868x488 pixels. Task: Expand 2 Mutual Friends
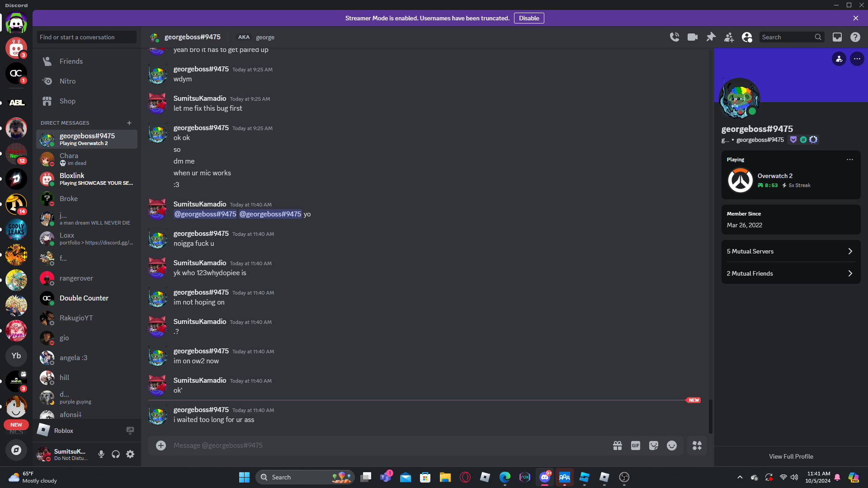coord(791,273)
